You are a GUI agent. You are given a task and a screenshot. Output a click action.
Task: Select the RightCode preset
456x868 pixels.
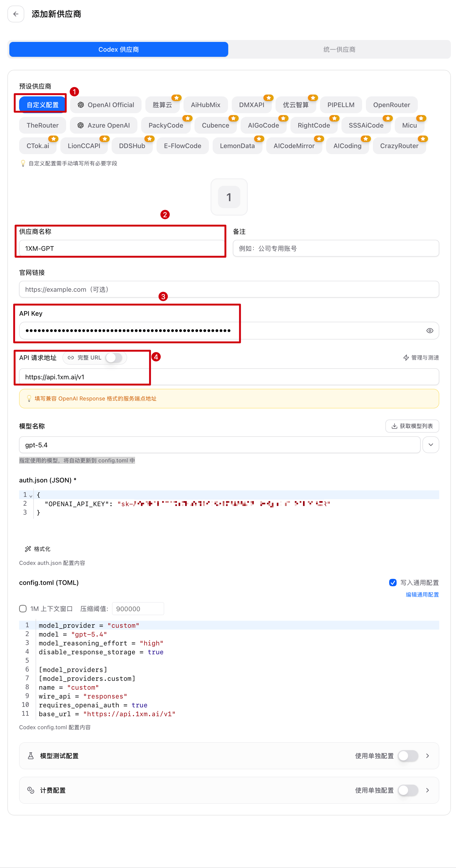click(x=313, y=125)
